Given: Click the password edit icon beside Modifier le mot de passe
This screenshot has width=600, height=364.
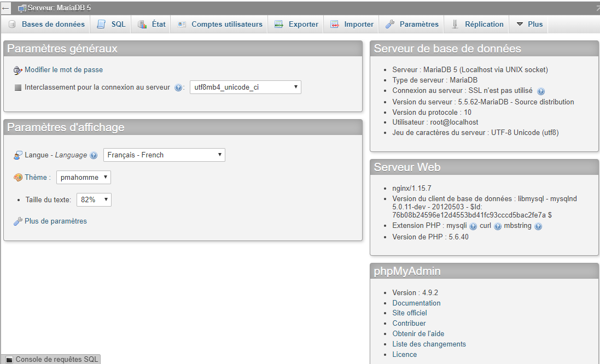Looking at the screenshot, I should point(18,70).
